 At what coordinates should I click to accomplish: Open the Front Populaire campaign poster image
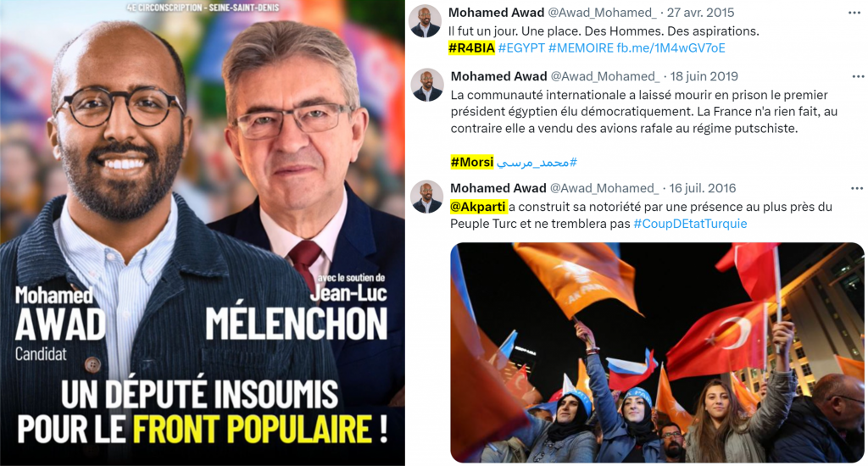point(203,233)
